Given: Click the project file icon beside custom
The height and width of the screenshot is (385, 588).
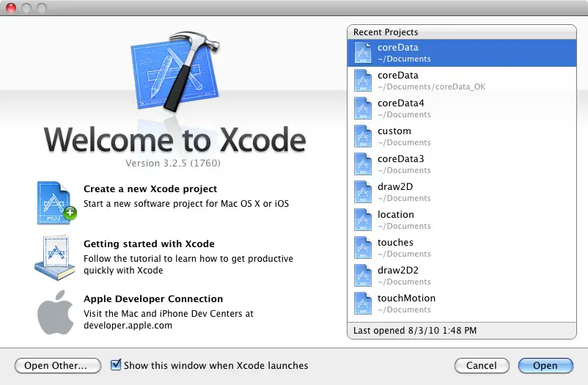Looking at the screenshot, I should tap(364, 136).
